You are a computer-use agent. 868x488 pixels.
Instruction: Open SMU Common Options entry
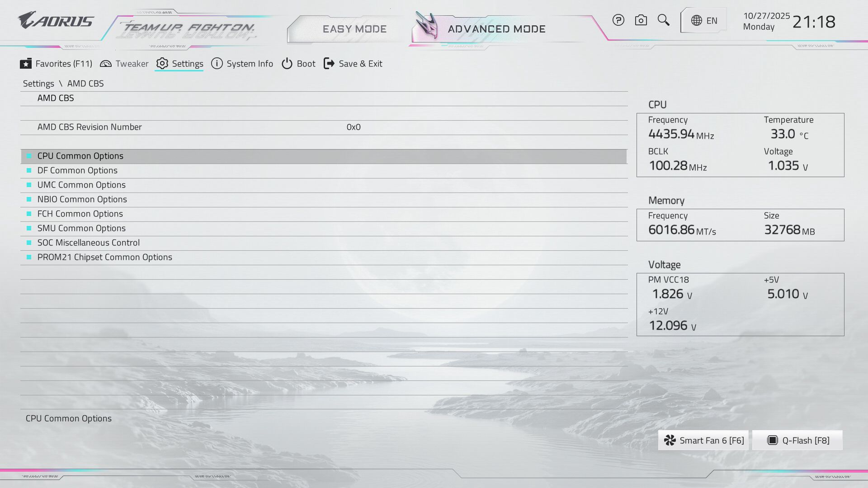pos(81,228)
